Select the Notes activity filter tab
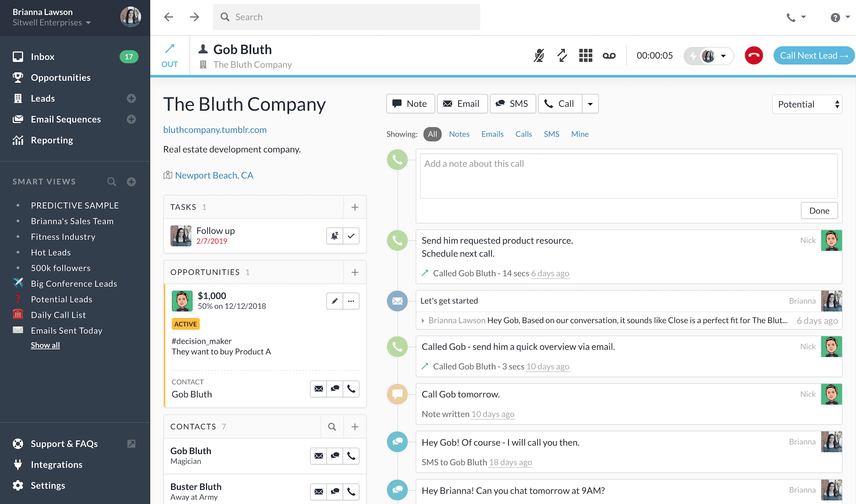The width and height of the screenshot is (856, 504). click(459, 134)
